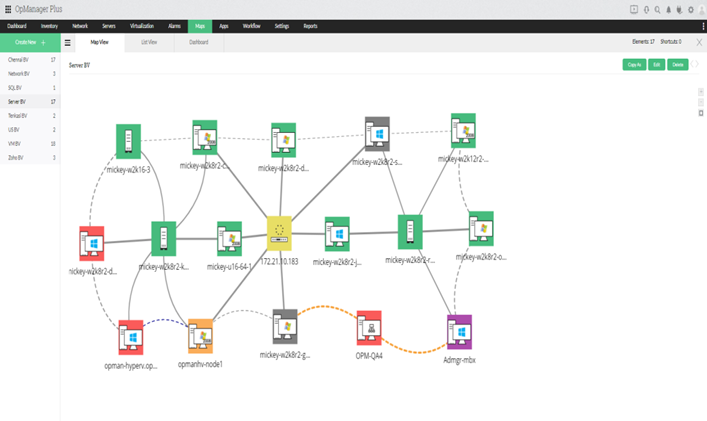
Task: Open the Workflow menu
Action: point(252,26)
